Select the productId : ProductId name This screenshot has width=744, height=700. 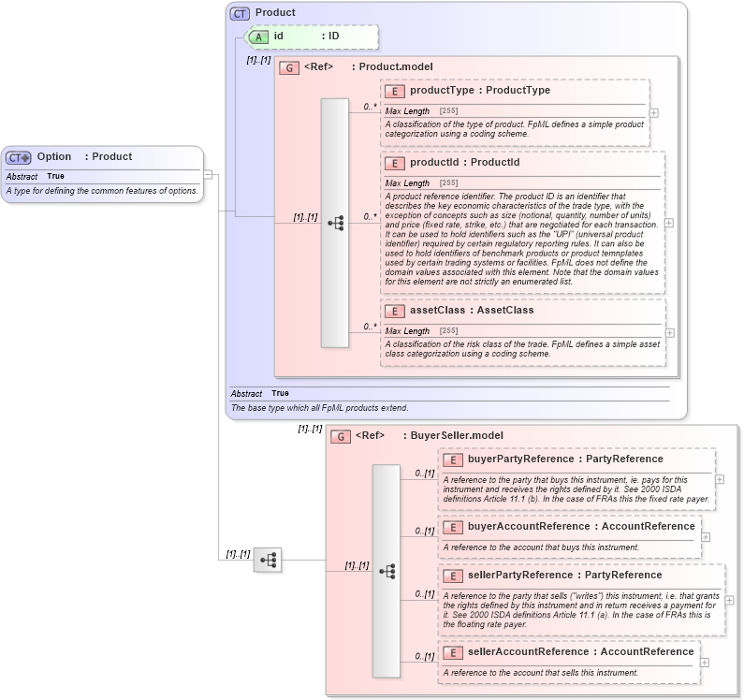(465, 162)
